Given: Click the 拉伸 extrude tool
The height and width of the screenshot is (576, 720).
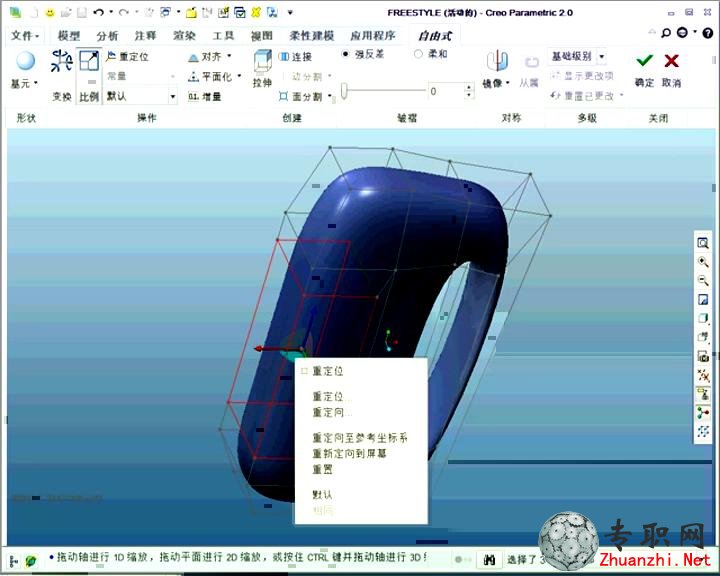Looking at the screenshot, I should coord(262,69).
